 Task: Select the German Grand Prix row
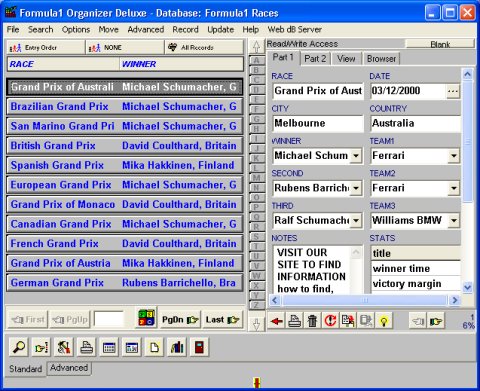[x=124, y=283]
